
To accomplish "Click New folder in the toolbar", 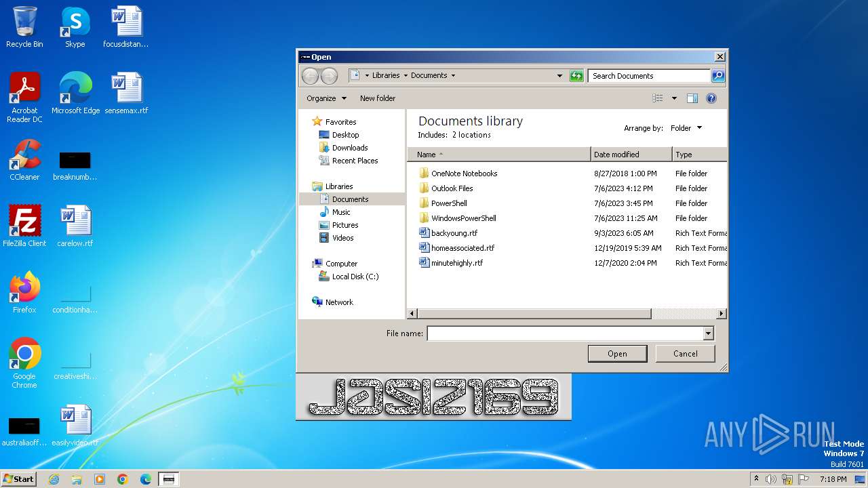I will click(x=378, y=98).
